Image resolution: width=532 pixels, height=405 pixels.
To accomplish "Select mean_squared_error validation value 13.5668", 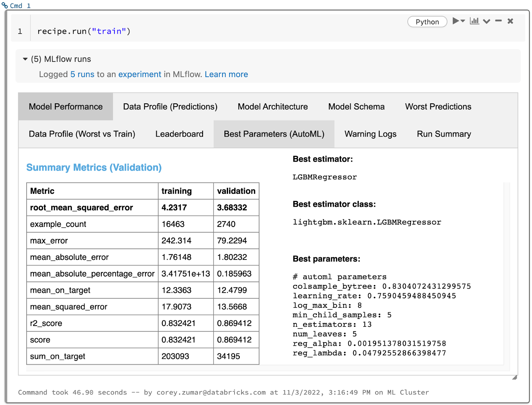I will (236, 307).
